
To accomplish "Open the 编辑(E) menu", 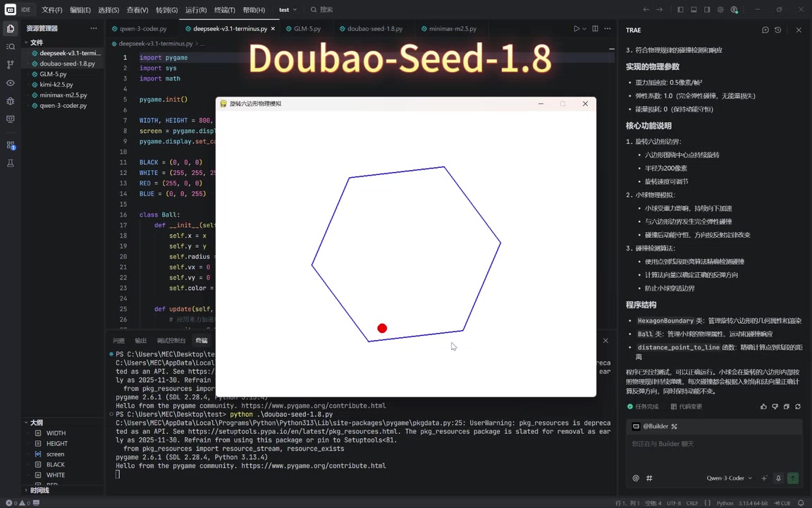I will [x=80, y=10].
